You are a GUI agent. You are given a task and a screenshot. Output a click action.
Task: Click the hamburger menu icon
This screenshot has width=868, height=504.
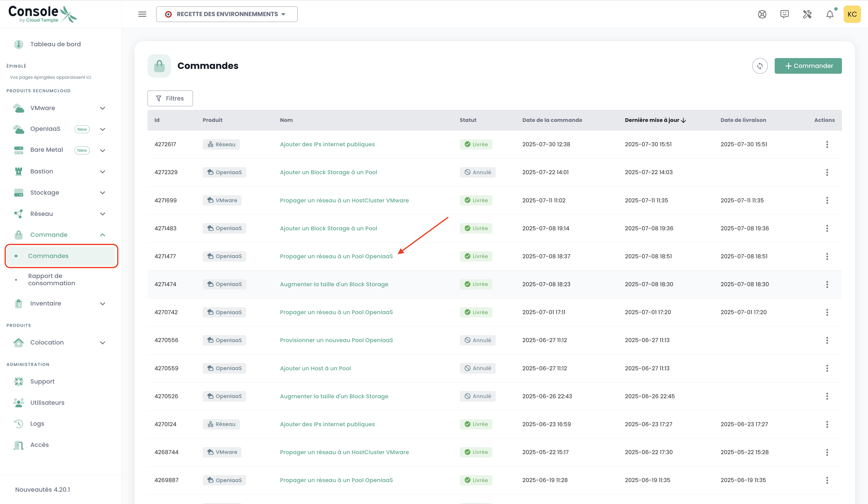click(x=142, y=14)
